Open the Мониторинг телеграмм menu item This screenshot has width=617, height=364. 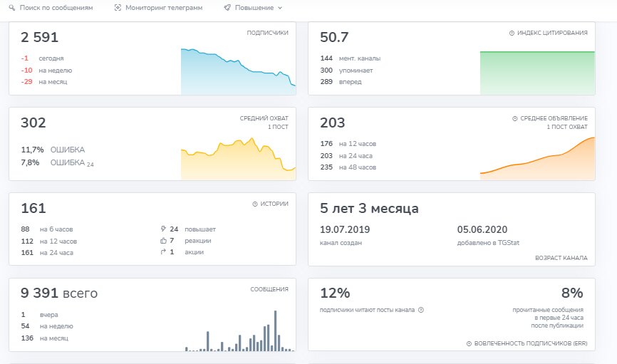[163, 8]
